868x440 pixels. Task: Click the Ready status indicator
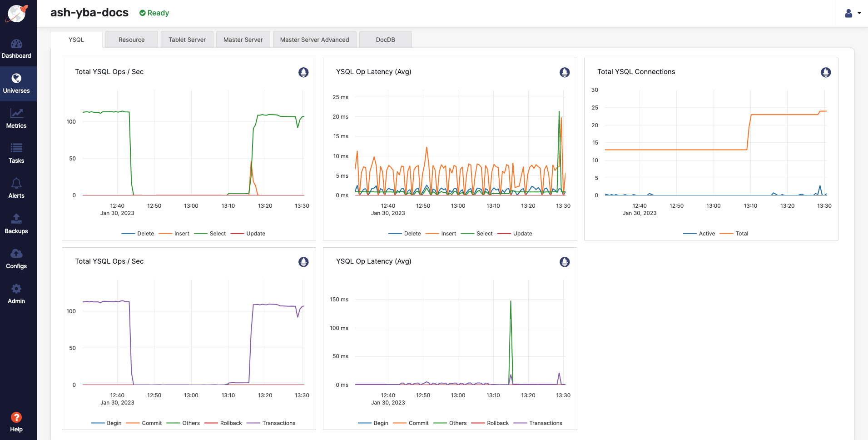pyautogui.click(x=154, y=13)
